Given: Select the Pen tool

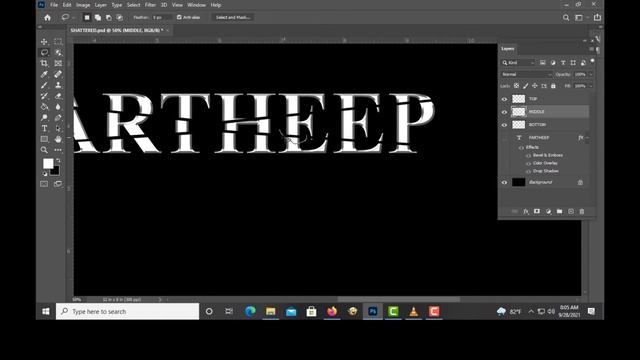Looking at the screenshot, I should click(x=58, y=118).
